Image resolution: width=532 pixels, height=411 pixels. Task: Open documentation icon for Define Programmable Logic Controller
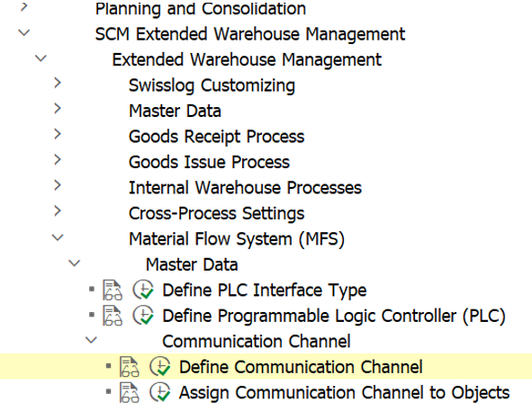coord(113,316)
